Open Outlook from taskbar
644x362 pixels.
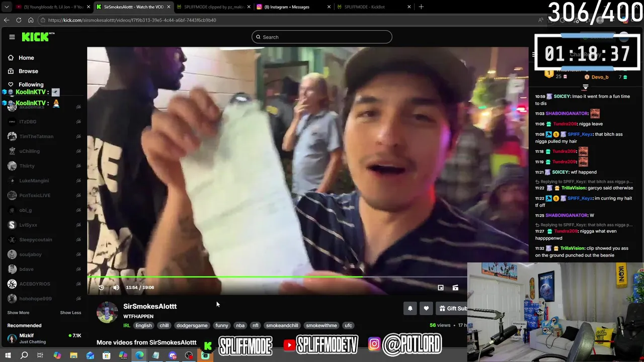pos(90,355)
